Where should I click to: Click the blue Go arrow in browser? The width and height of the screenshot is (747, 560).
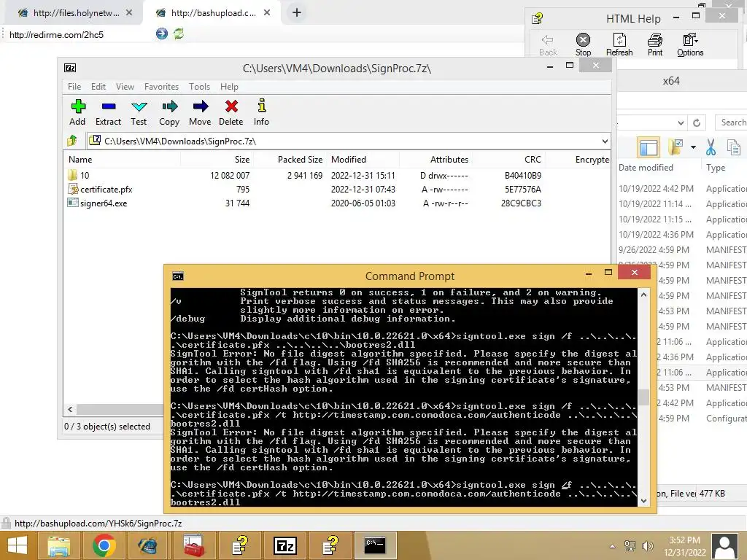(162, 34)
